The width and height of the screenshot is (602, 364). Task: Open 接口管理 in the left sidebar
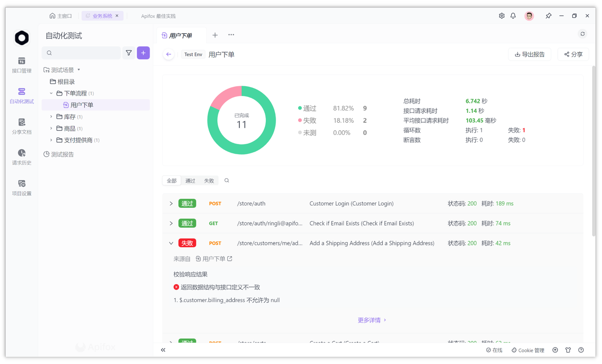tap(22, 65)
